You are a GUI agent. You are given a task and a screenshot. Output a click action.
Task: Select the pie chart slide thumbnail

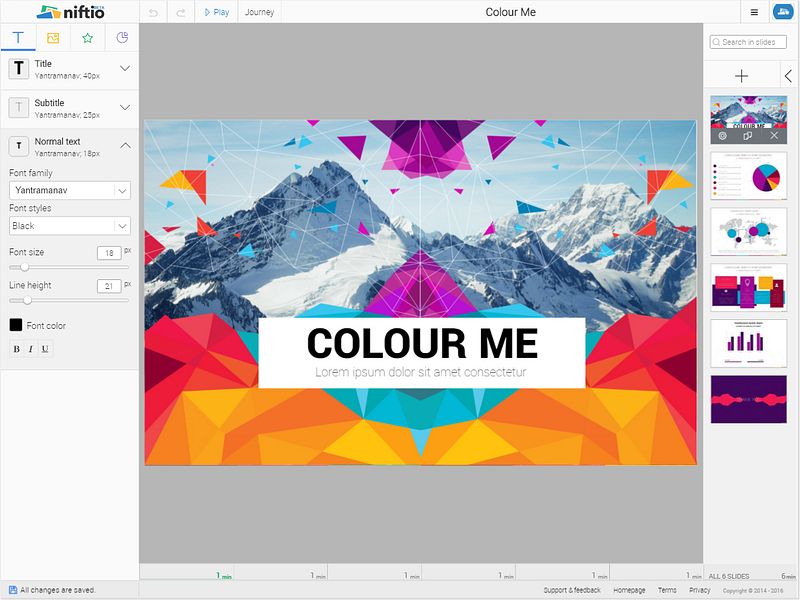click(x=748, y=176)
